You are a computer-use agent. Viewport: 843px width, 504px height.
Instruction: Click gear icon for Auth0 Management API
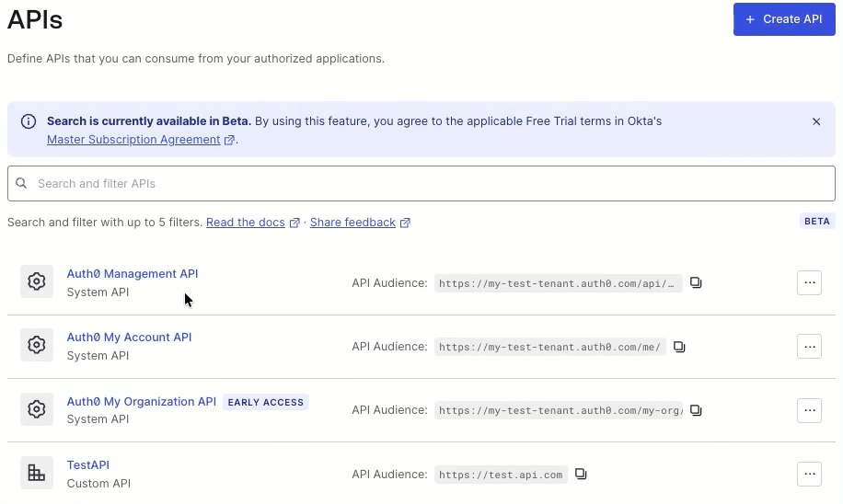(x=37, y=281)
